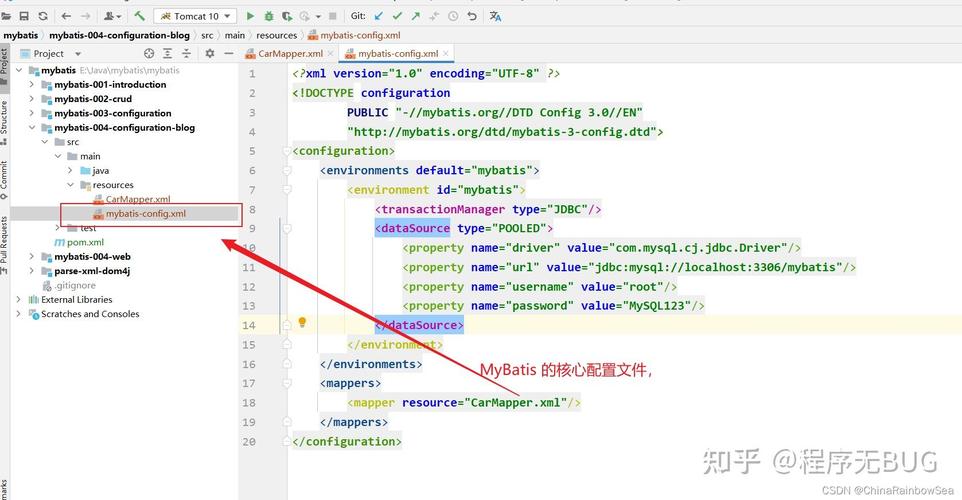Select pom.xml in project tree
The image size is (962, 500).
pos(79,242)
